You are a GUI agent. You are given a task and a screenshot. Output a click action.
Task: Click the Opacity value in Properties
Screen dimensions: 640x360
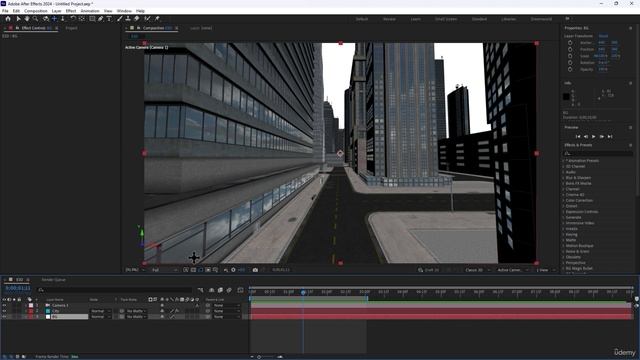click(602, 69)
